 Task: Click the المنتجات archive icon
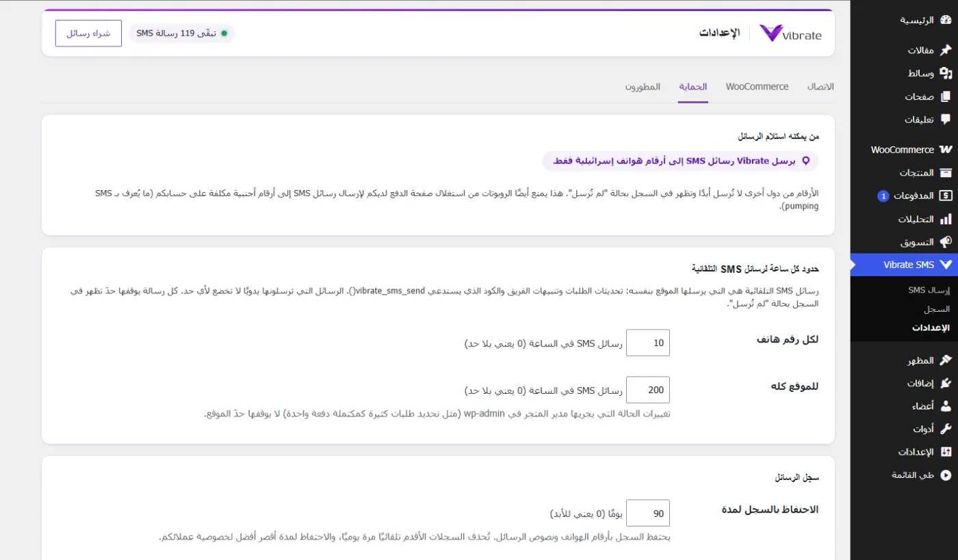click(946, 172)
